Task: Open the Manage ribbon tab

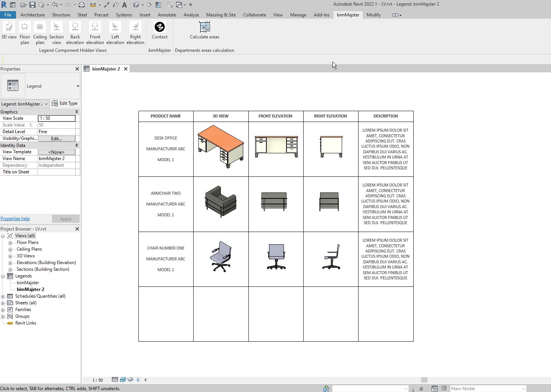Action: click(x=298, y=15)
